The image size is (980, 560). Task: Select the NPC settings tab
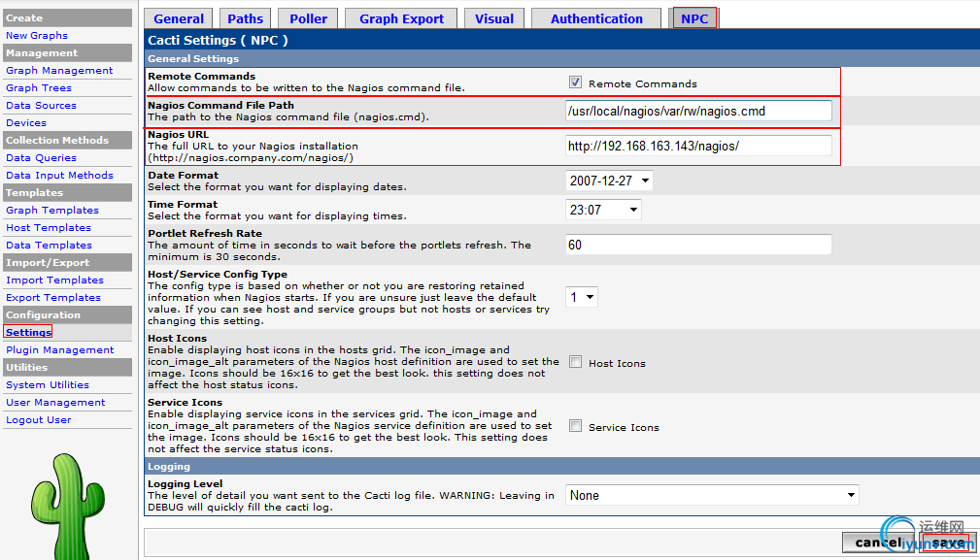tap(694, 18)
